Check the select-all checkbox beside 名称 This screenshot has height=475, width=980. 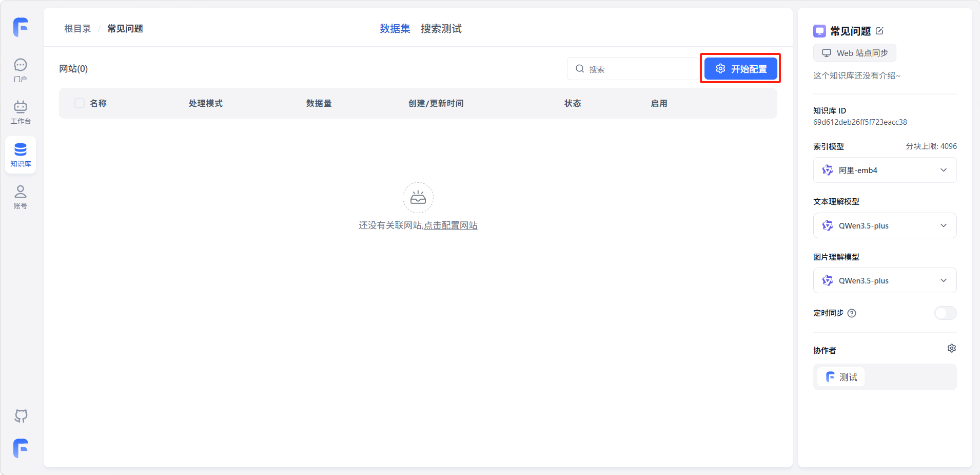click(x=80, y=103)
